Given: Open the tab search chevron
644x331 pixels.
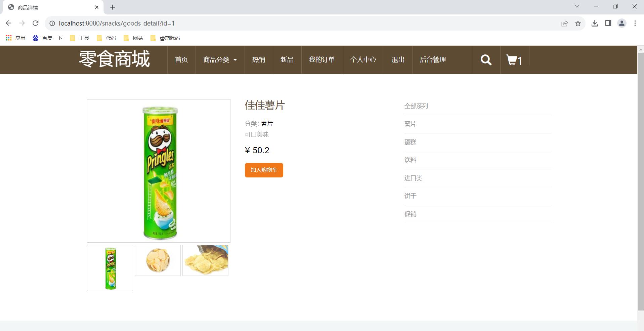Looking at the screenshot, I should [577, 6].
